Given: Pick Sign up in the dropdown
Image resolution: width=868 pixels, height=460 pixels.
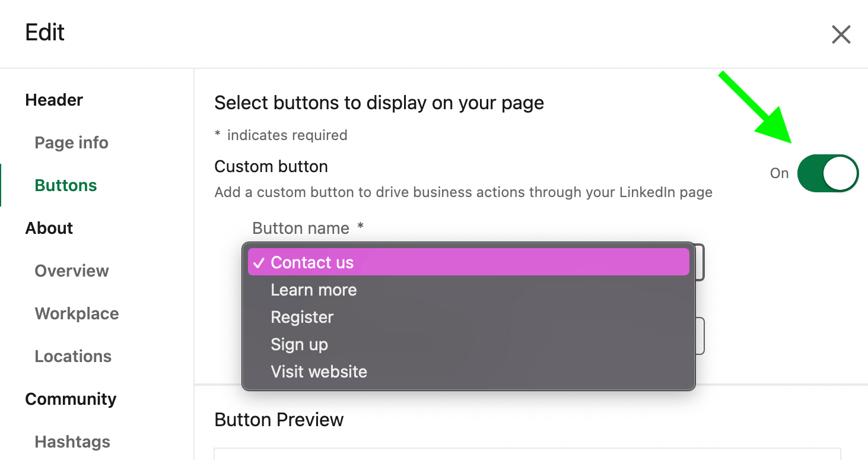Looking at the screenshot, I should pyautogui.click(x=299, y=344).
